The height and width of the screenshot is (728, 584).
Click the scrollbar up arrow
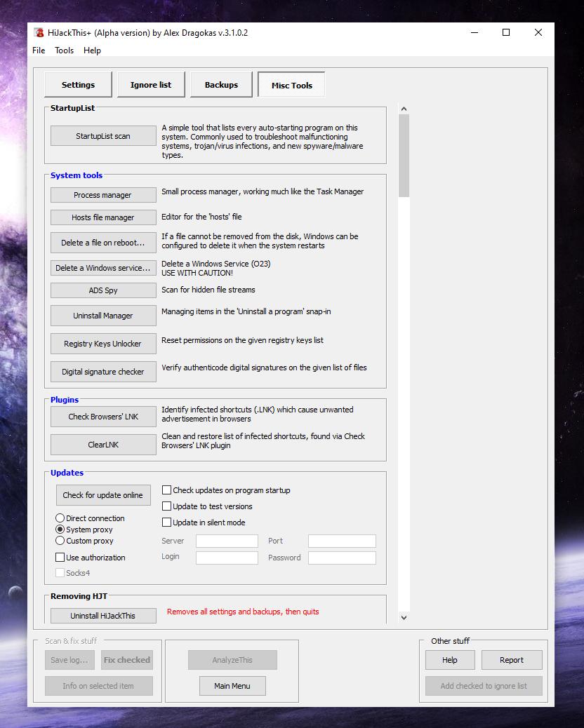[404, 109]
